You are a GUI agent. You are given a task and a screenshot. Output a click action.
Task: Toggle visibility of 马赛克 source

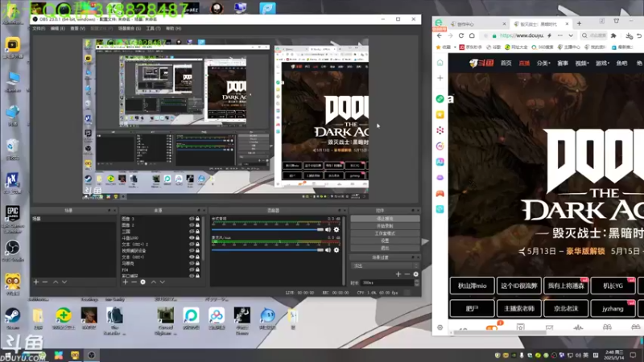[x=192, y=263]
